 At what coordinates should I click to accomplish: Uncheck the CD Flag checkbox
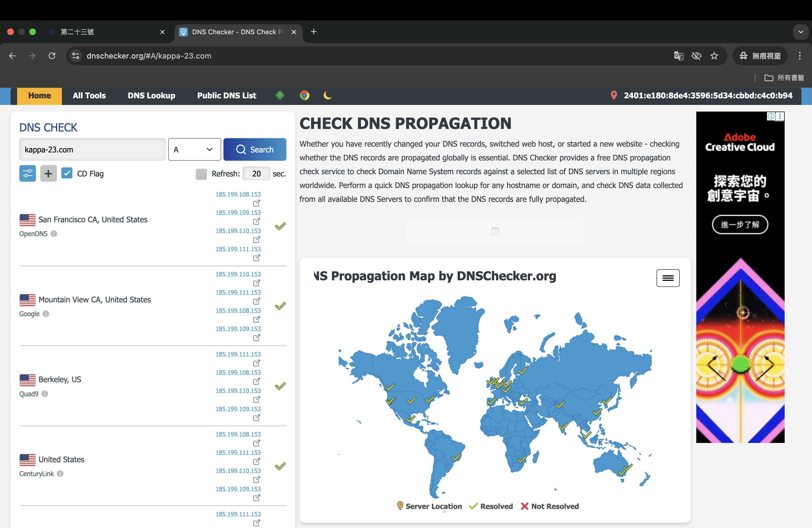67,173
